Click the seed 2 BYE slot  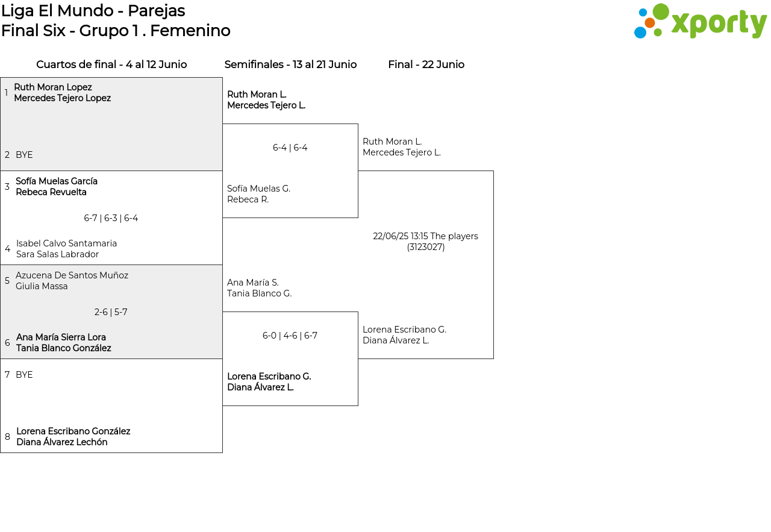24,155
